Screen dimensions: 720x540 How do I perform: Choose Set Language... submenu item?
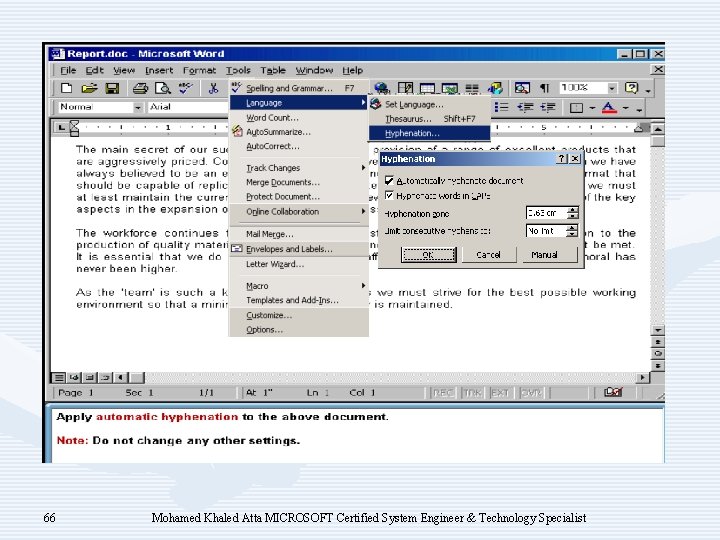pyautogui.click(x=429, y=104)
